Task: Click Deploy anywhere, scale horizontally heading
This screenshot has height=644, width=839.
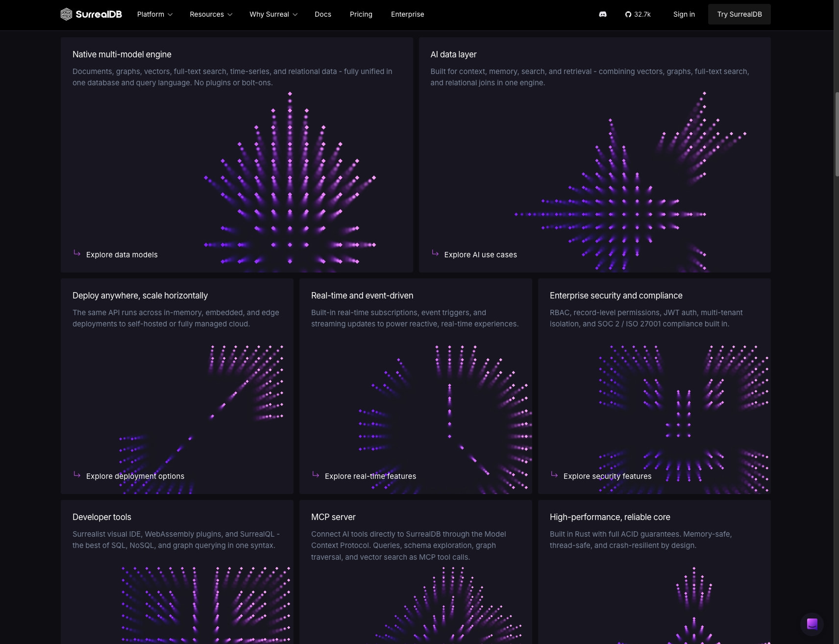Action: (140, 296)
